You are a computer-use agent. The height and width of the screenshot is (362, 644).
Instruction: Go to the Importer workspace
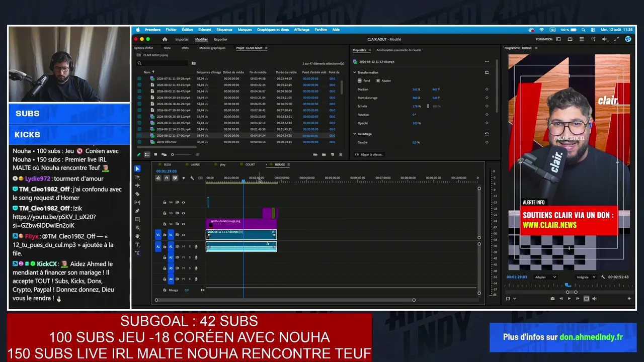pyautogui.click(x=182, y=39)
